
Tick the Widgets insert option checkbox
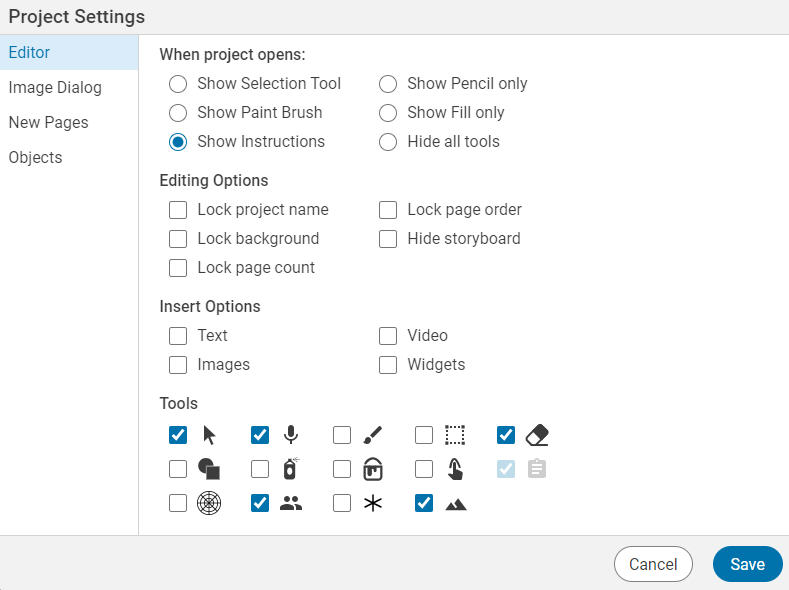389,365
